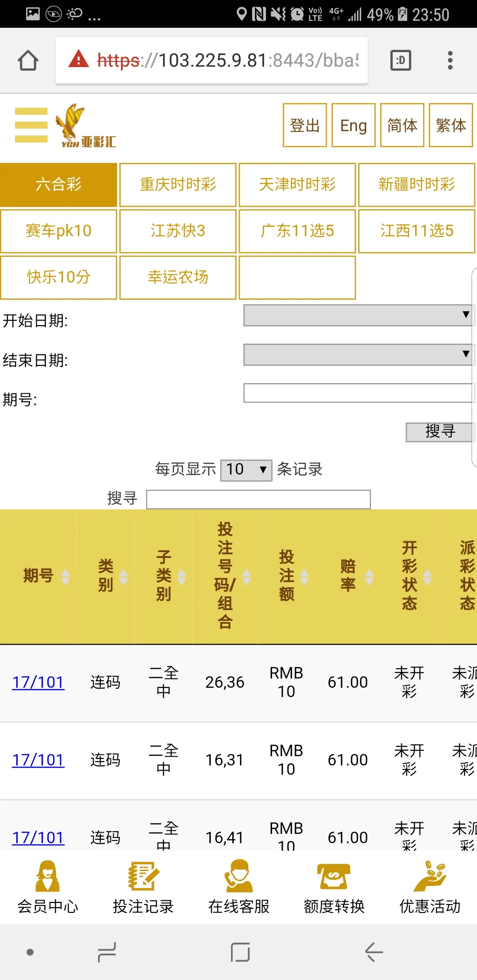
Task: Open 17/101 link in 26,36 row
Action: pos(38,682)
